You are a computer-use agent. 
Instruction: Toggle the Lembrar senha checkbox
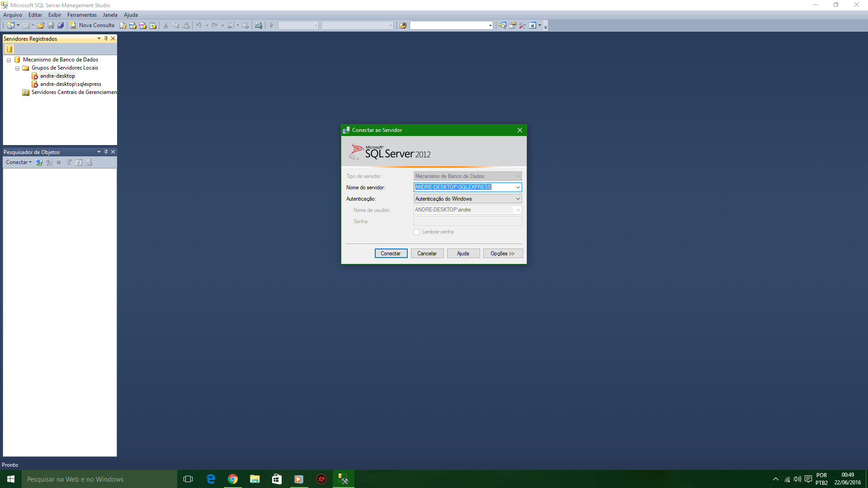(417, 232)
